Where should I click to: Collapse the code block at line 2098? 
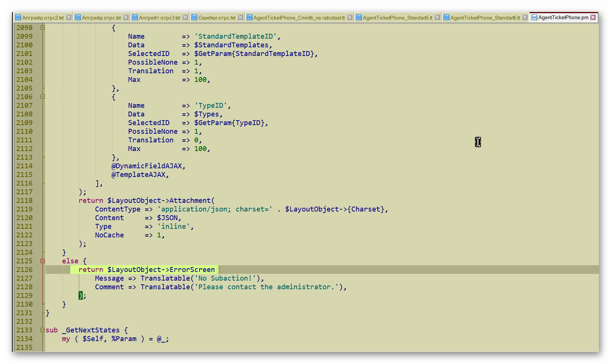42,27
